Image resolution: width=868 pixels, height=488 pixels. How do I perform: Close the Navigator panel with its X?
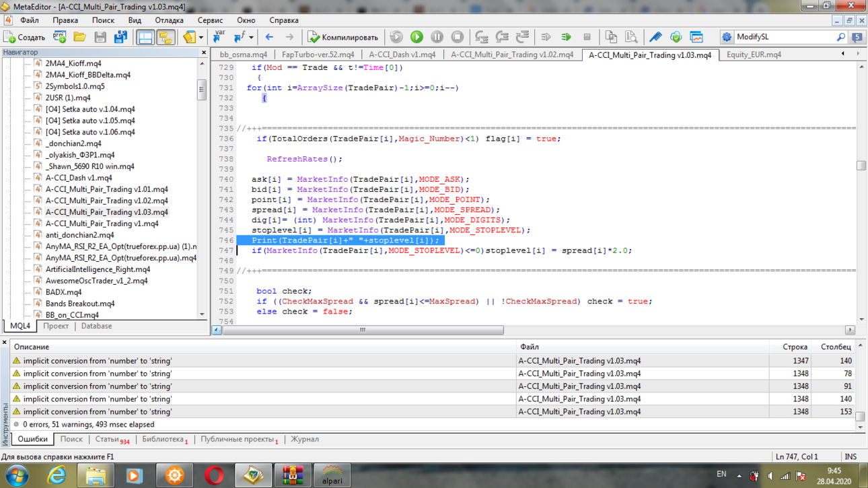(204, 53)
